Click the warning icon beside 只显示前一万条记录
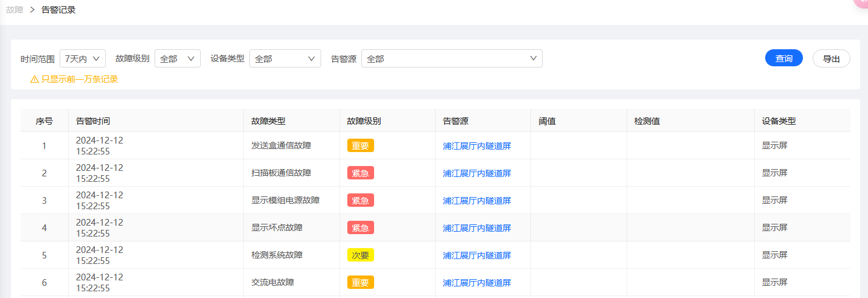868x298 pixels. [35, 79]
